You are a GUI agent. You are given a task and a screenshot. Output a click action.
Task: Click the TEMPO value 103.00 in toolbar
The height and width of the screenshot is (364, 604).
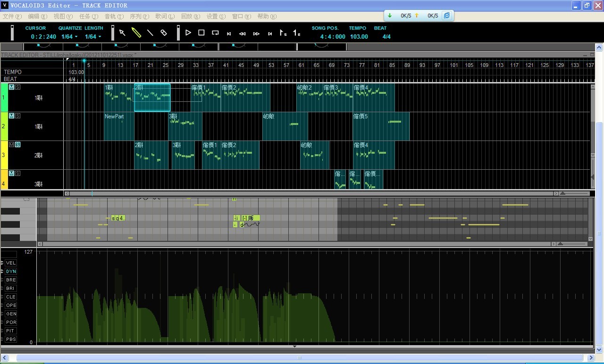click(359, 37)
